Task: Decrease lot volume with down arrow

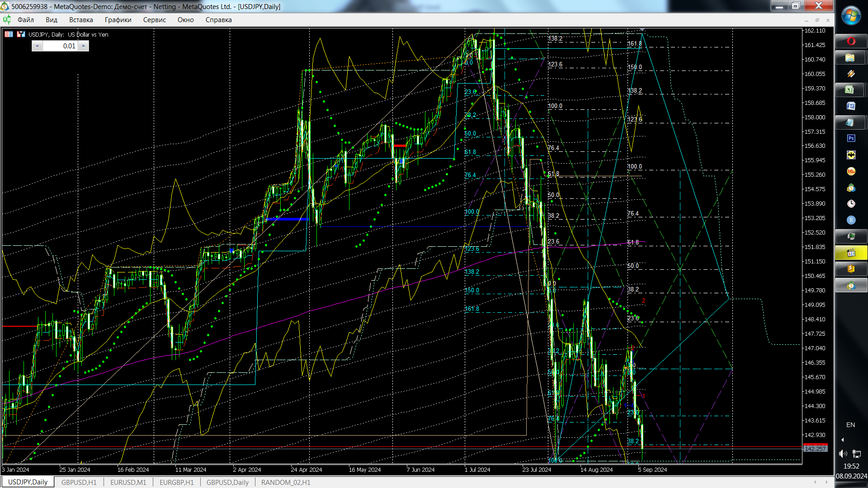Action: (37, 46)
